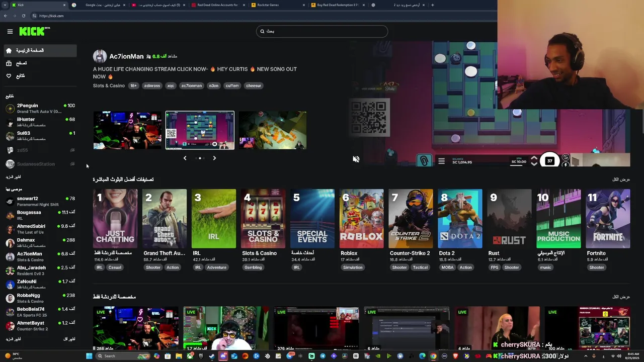
Task: Open the Roblox category card
Action: [x=361, y=219]
